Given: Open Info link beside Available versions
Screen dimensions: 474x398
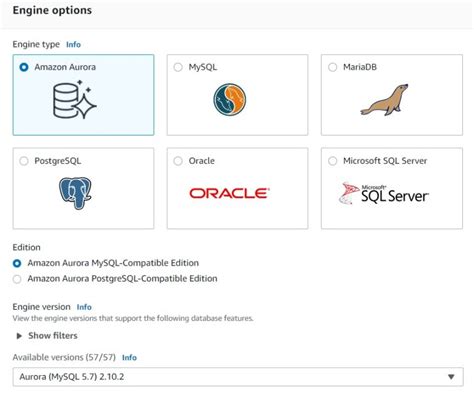Looking at the screenshot, I should pos(129,358).
